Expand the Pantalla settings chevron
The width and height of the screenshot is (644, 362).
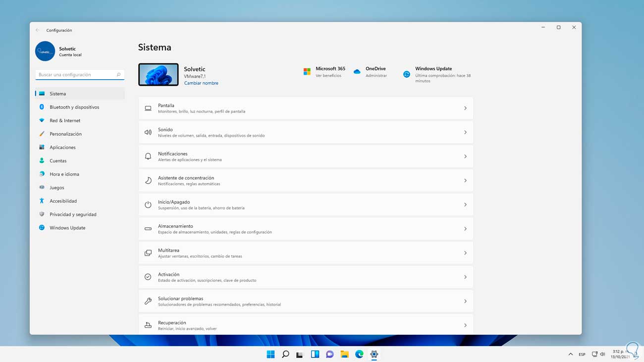[465, 108]
